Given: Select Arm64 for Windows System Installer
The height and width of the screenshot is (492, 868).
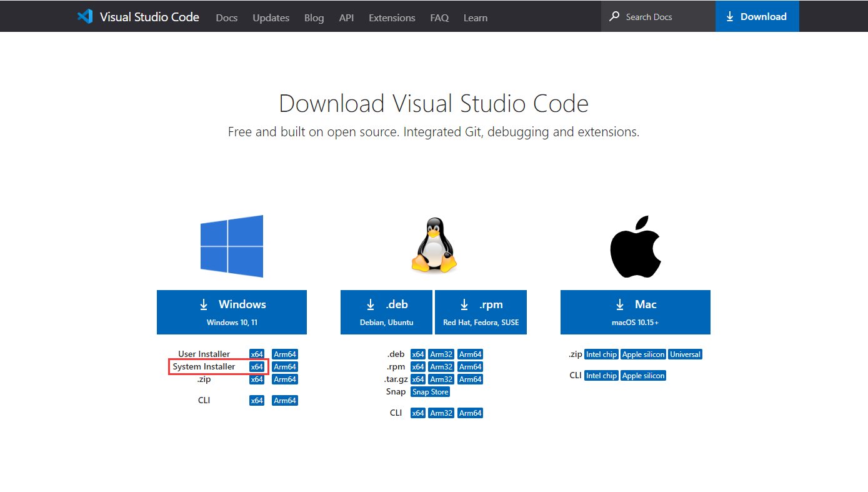Looking at the screenshot, I should click(285, 367).
